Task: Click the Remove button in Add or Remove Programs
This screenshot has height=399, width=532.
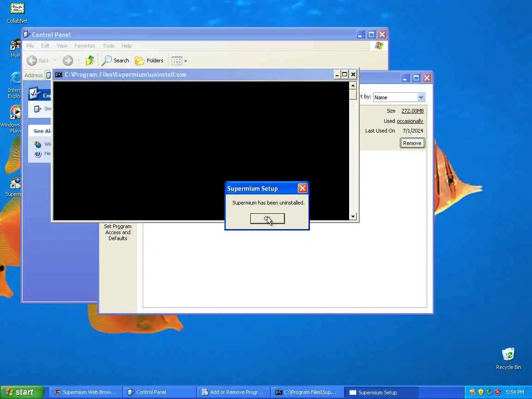Action: (x=412, y=143)
